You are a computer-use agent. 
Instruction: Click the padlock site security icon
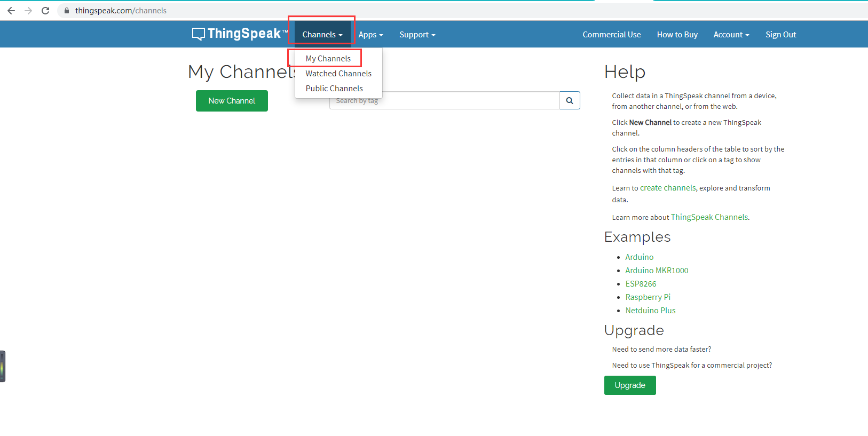coord(67,11)
